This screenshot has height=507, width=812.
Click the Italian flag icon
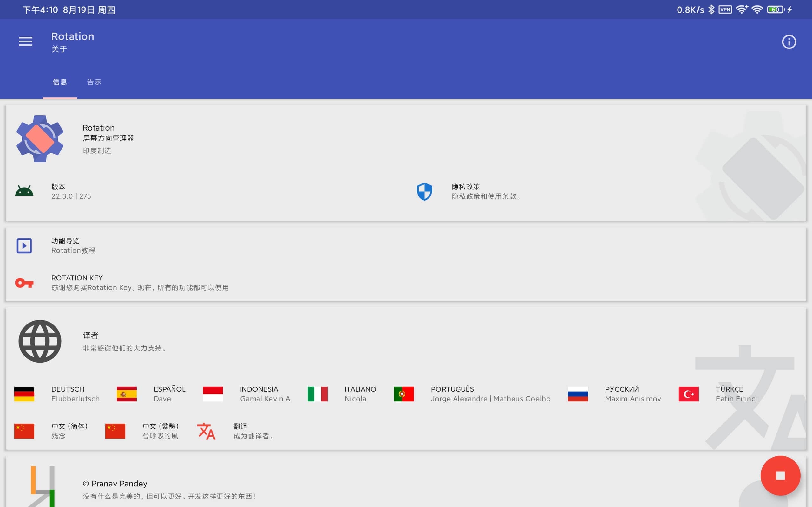(x=317, y=394)
